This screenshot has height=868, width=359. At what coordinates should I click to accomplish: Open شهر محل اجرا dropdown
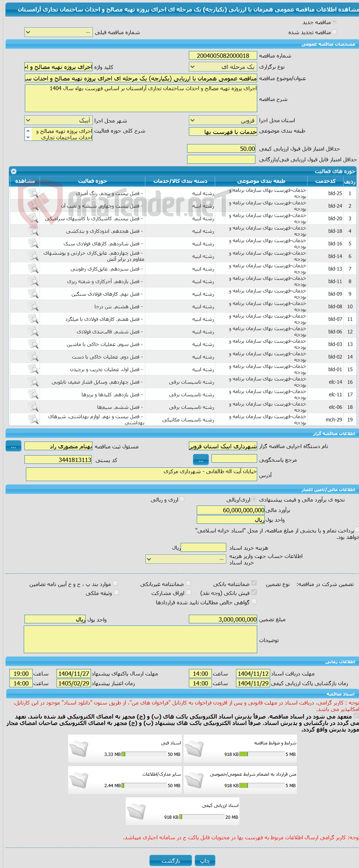(59, 120)
